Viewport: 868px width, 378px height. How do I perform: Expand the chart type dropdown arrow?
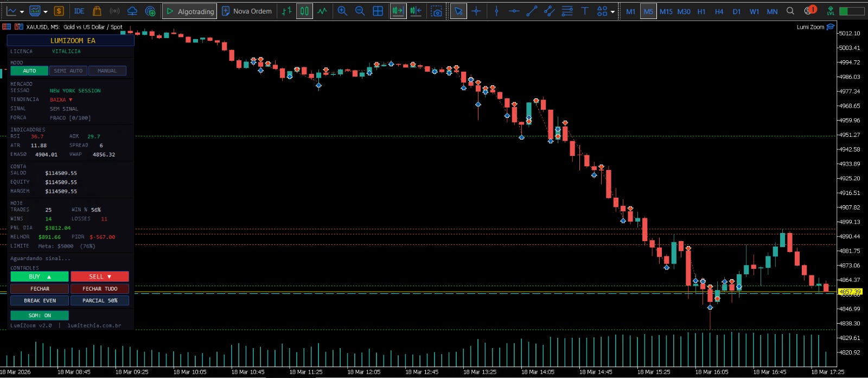tap(22, 11)
